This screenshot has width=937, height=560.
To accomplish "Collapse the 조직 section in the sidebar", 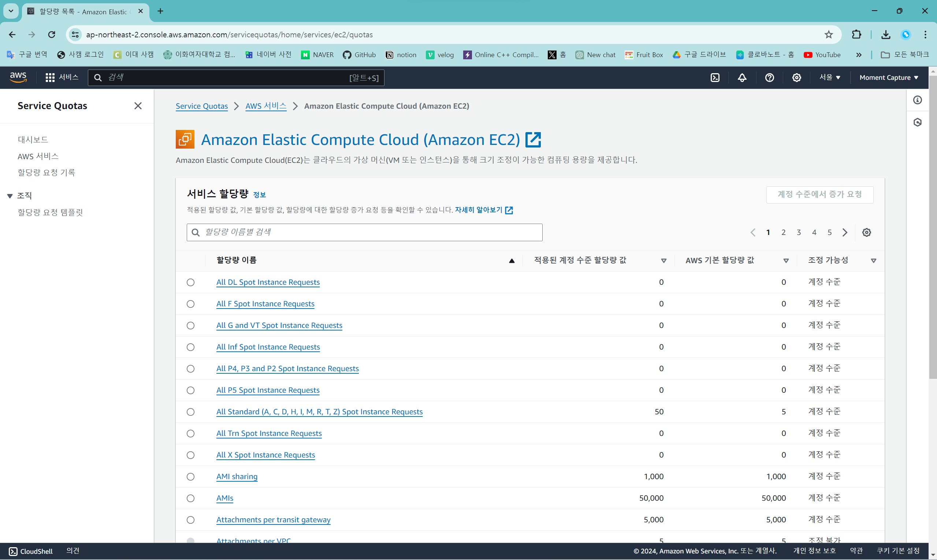I will 10,196.
